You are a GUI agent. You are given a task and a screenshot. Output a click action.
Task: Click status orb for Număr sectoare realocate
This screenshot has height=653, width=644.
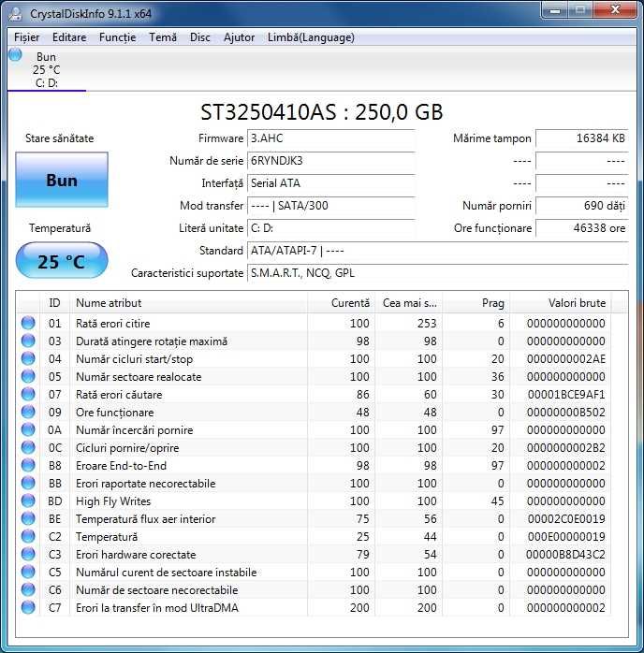(28, 376)
